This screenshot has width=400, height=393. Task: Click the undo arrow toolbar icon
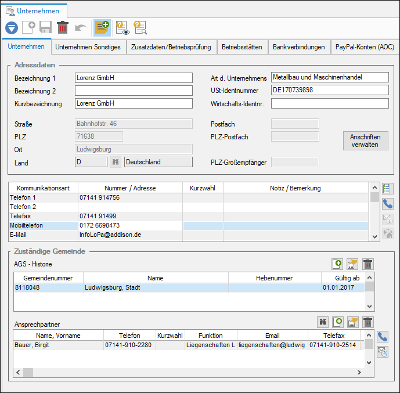(80, 28)
